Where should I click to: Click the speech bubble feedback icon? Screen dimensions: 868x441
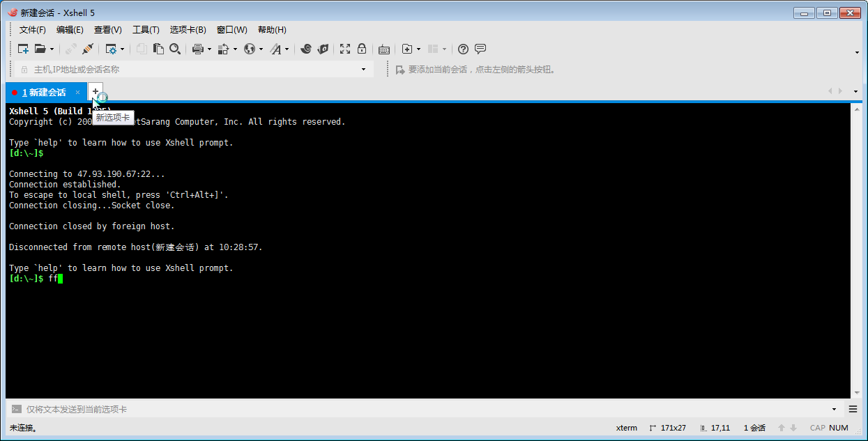480,49
